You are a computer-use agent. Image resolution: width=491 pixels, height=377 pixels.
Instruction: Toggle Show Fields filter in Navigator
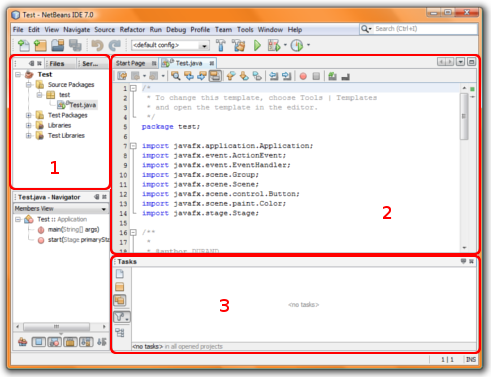tap(38, 342)
